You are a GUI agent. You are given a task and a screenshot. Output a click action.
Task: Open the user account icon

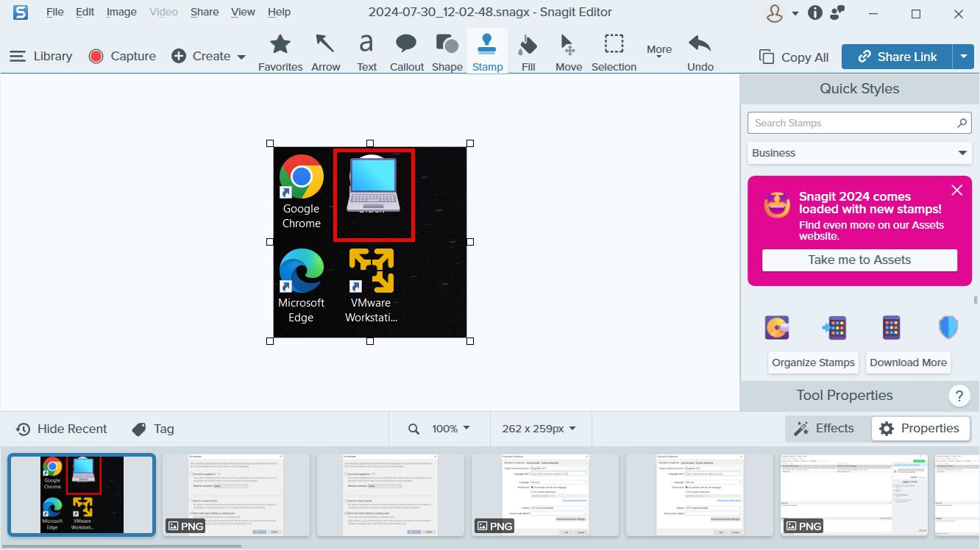coord(774,13)
